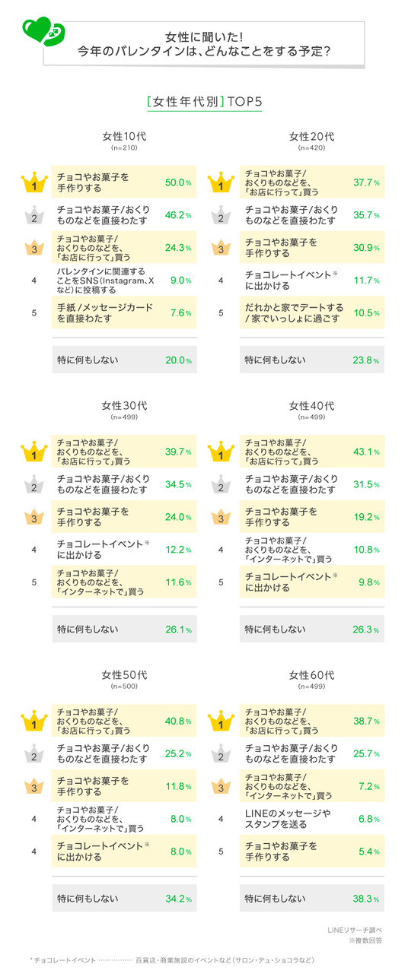
Task: Click the チョコレートイベント footnote text
Action: click(171, 961)
